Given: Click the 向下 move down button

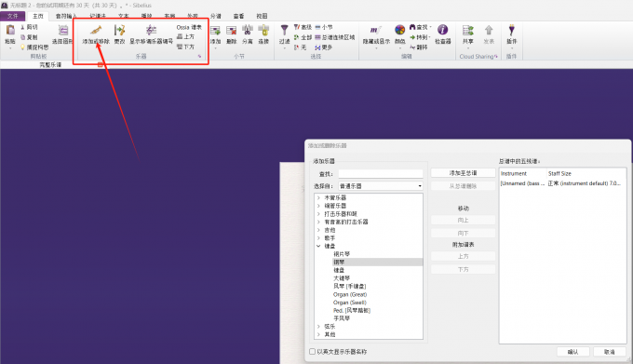Looking at the screenshot, I should click(x=463, y=234).
